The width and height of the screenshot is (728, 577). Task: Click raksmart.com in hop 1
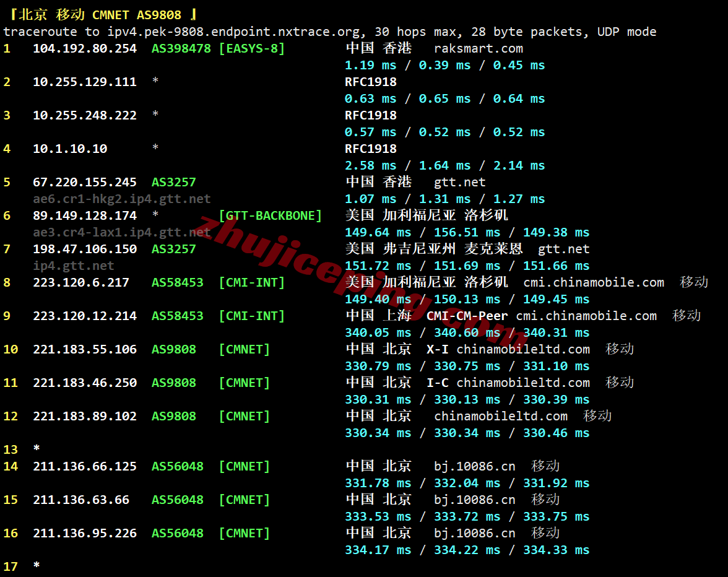pyautogui.click(x=478, y=49)
